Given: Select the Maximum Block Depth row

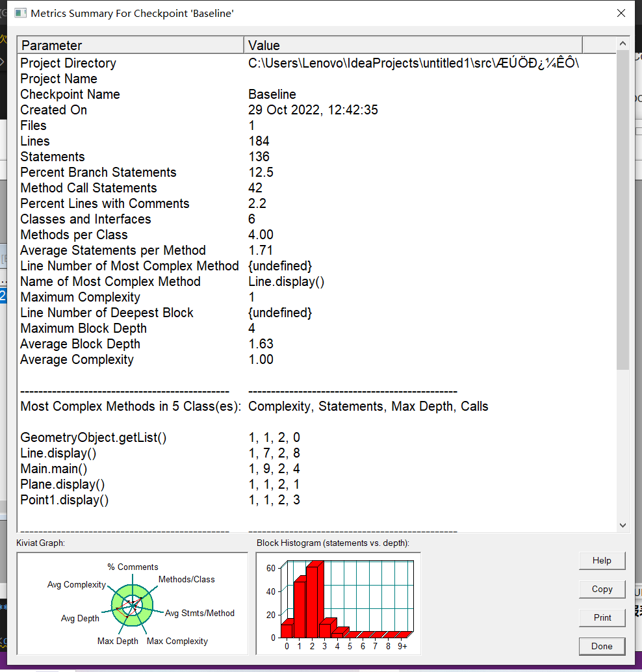Looking at the screenshot, I should click(x=83, y=328).
